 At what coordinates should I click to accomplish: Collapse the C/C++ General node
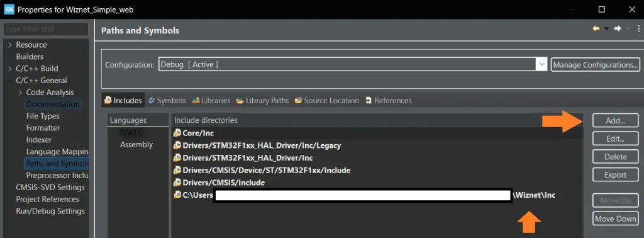pyautogui.click(x=10, y=81)
